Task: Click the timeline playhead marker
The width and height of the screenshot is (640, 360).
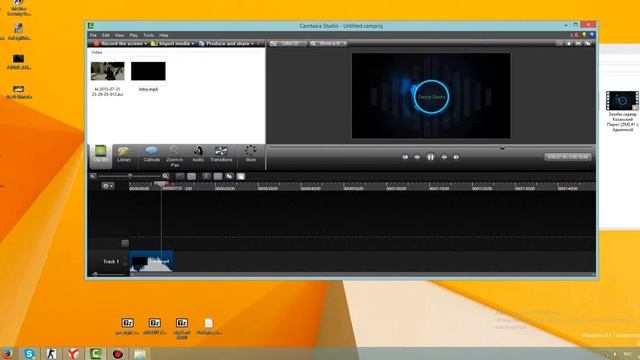Action: (x=161, y=184)
